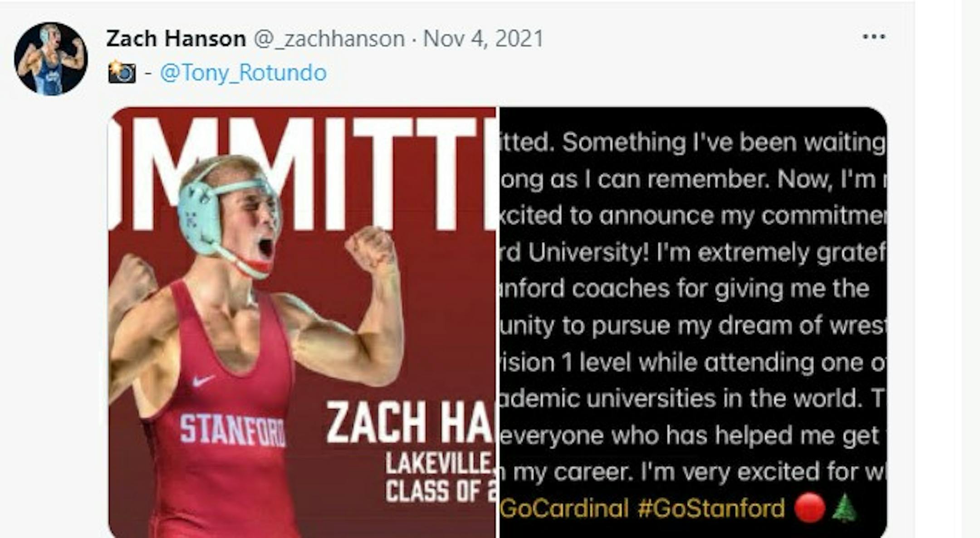This screenshot has width=980, height=538.
Task: Click the @_zachhanson handle
Action: pyautogui.click(x=329, y=39)
